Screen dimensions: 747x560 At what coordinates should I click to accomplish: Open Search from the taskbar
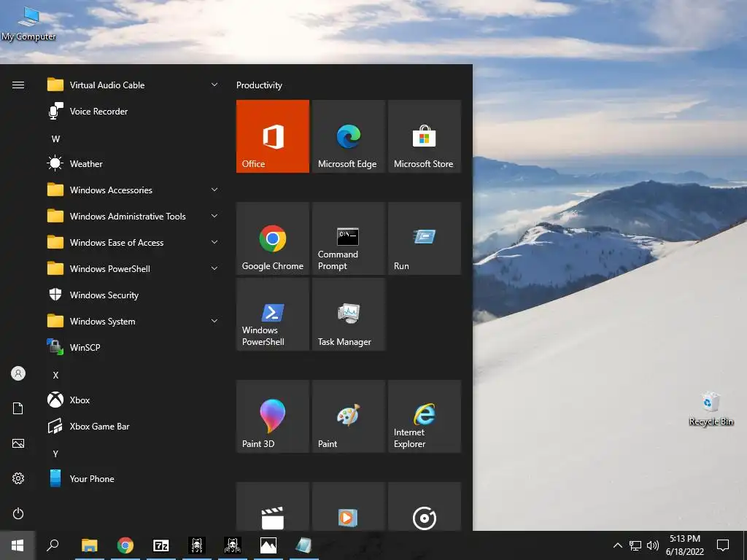53,545
